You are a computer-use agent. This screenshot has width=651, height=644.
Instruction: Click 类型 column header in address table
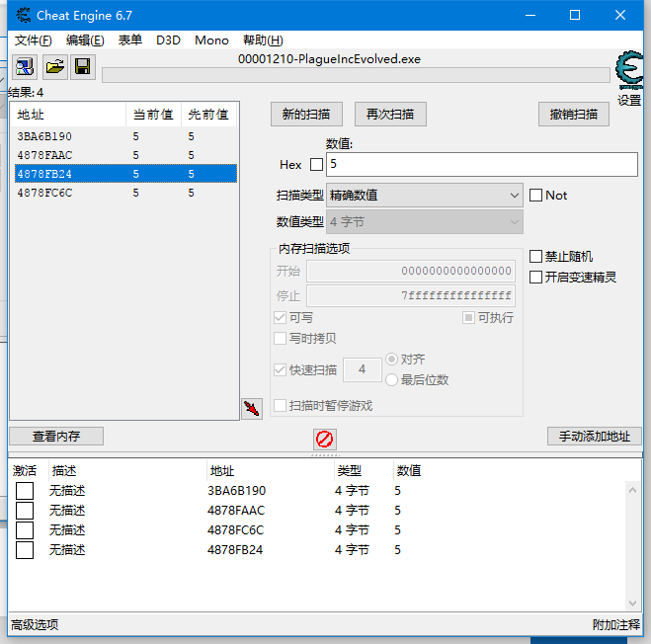(x=363, y=471)
